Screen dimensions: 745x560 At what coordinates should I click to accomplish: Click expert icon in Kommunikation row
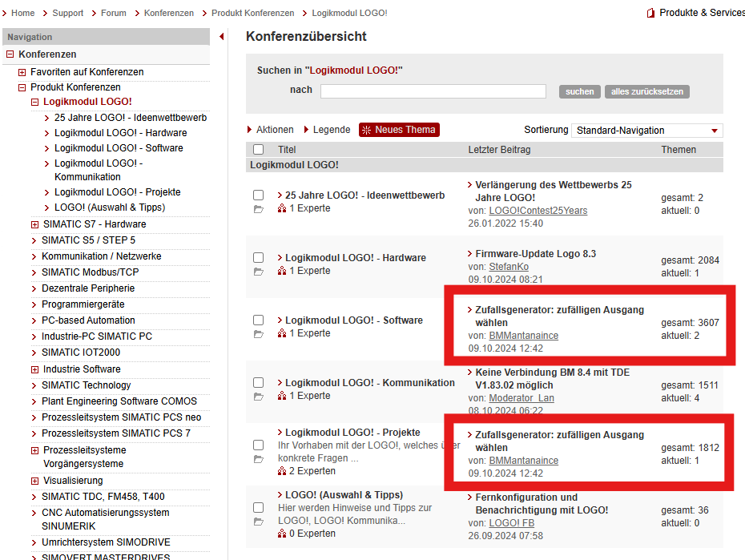[282, 396]
